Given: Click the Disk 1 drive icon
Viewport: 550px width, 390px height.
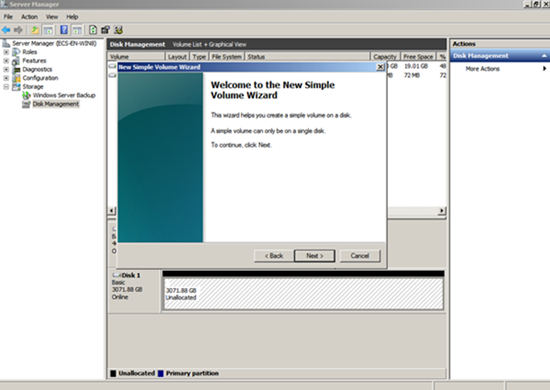Looking at the screenshot, I should point(117,275).
